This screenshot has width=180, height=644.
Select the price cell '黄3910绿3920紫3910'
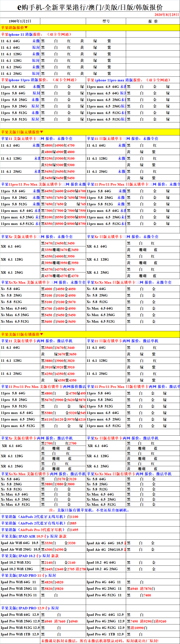point(63,367)
